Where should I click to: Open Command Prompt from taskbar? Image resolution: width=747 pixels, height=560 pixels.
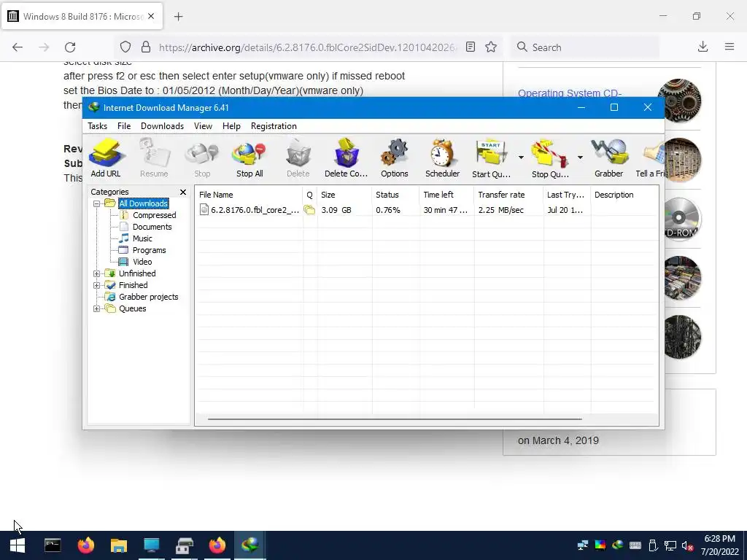click(x=53, y=545)
